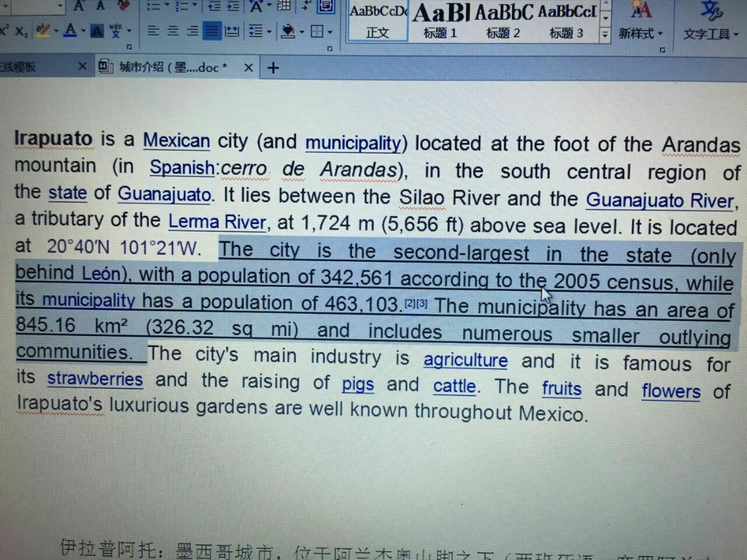The image size is (747, 560).
Task: Apply the 标题 3 heading style
Action: [x=566, y=21]
